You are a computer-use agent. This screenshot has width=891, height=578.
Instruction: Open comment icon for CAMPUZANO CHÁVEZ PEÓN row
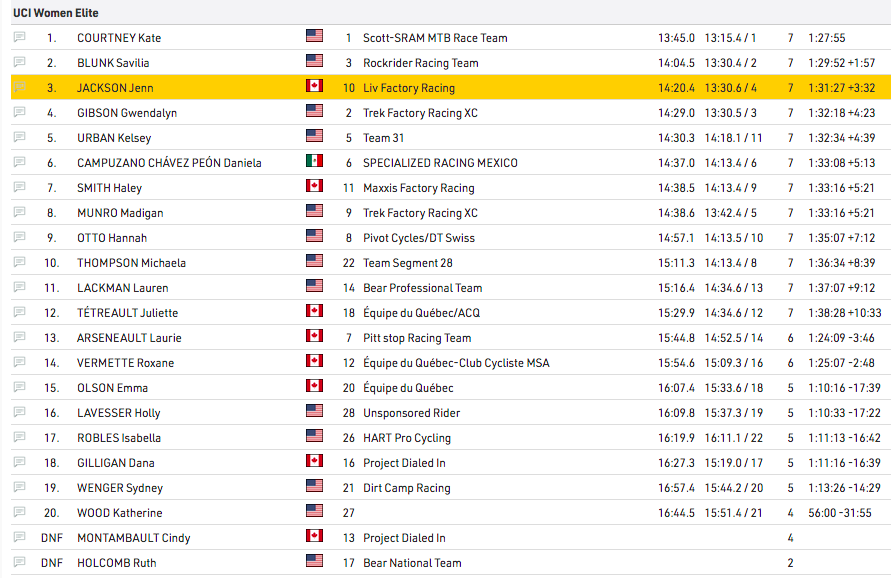(x=20, y=162)
